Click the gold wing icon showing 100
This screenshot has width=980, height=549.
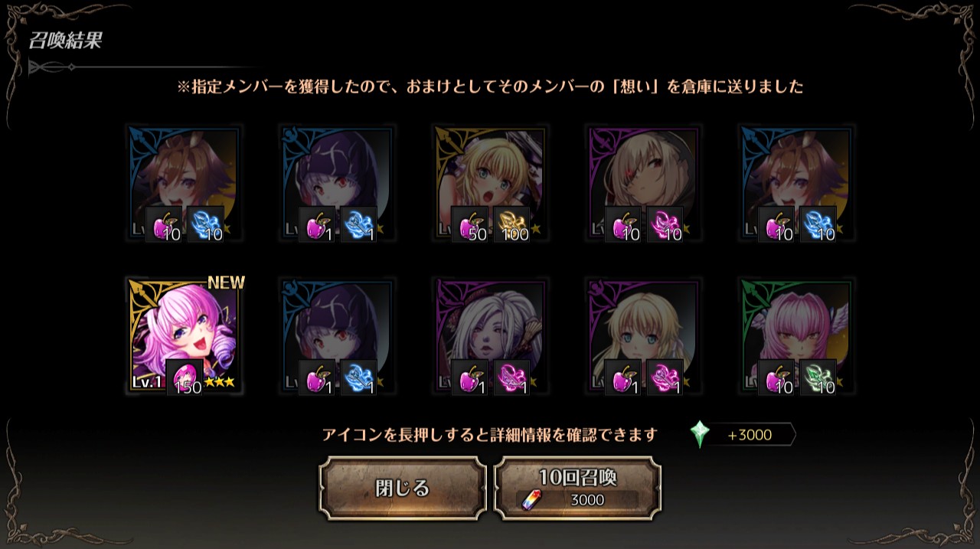[512, 225]
